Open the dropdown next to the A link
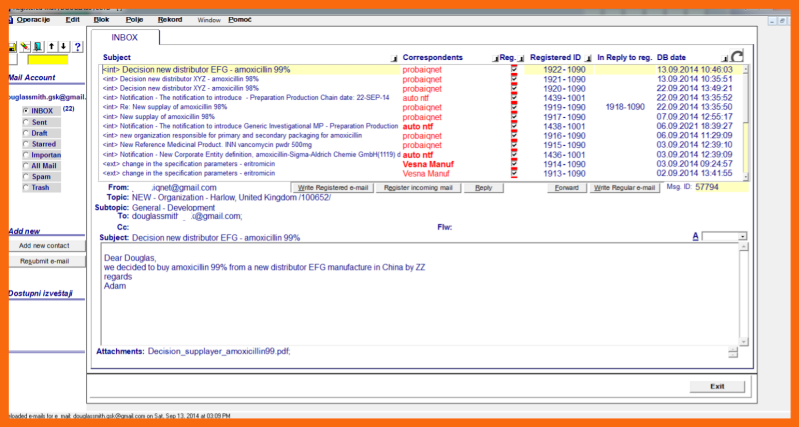799x427 pixels. point(742,236)
